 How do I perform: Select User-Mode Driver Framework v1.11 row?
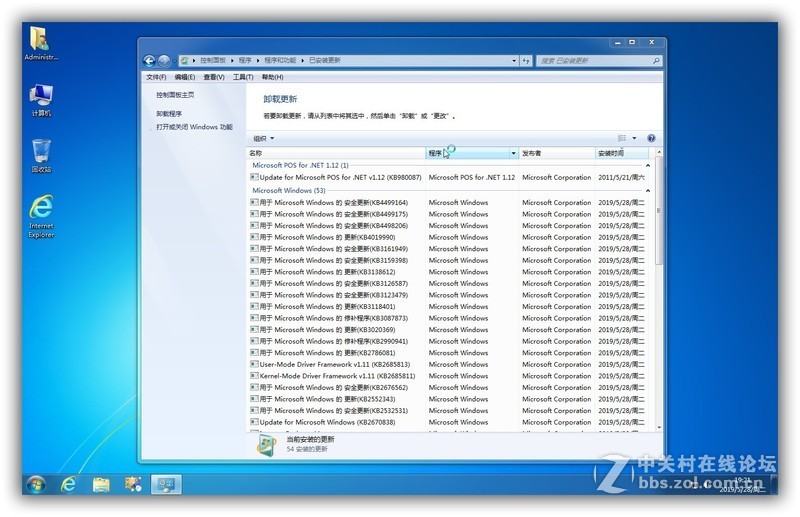[447, 364]
